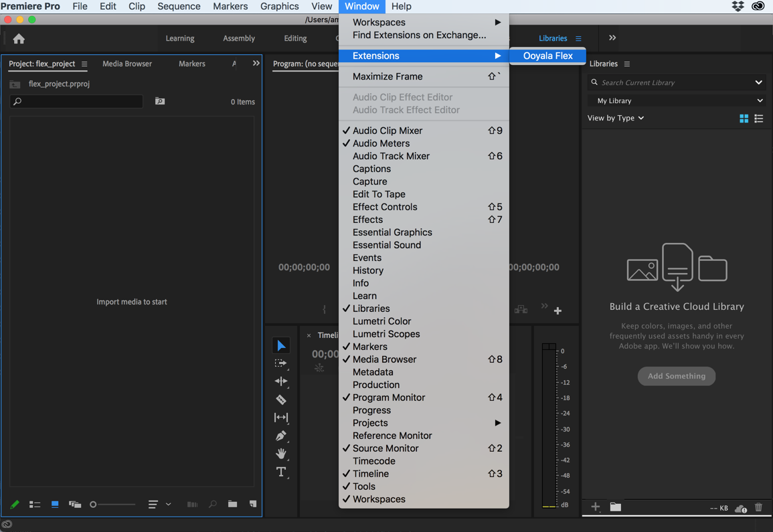Adjust the Project panel zoom slider
This screenshot has height=532, width=773.
112,505
